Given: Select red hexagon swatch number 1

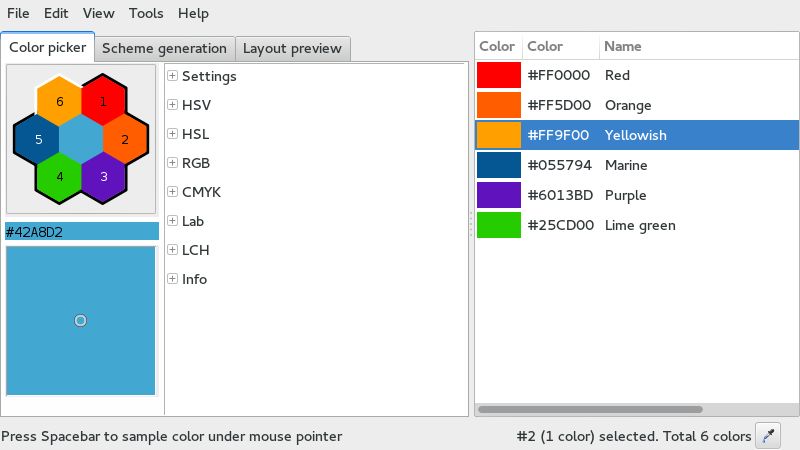Looking at the screenshot, I should click(104, 101).
